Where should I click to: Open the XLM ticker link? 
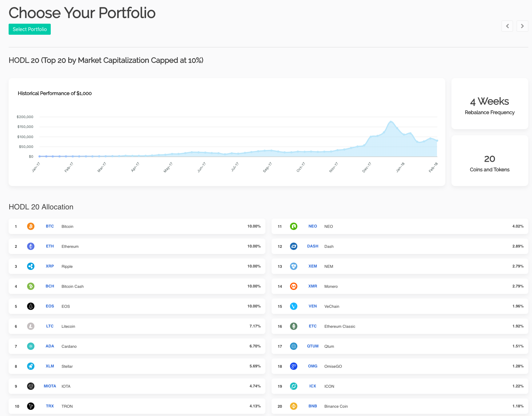[50, 366]
